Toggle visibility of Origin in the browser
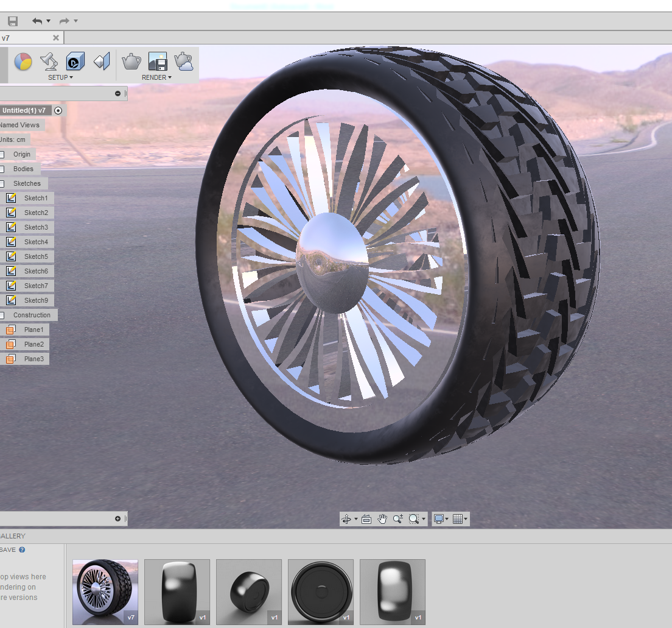The height and width of the screenshot is (628, 672). [3, 154]
